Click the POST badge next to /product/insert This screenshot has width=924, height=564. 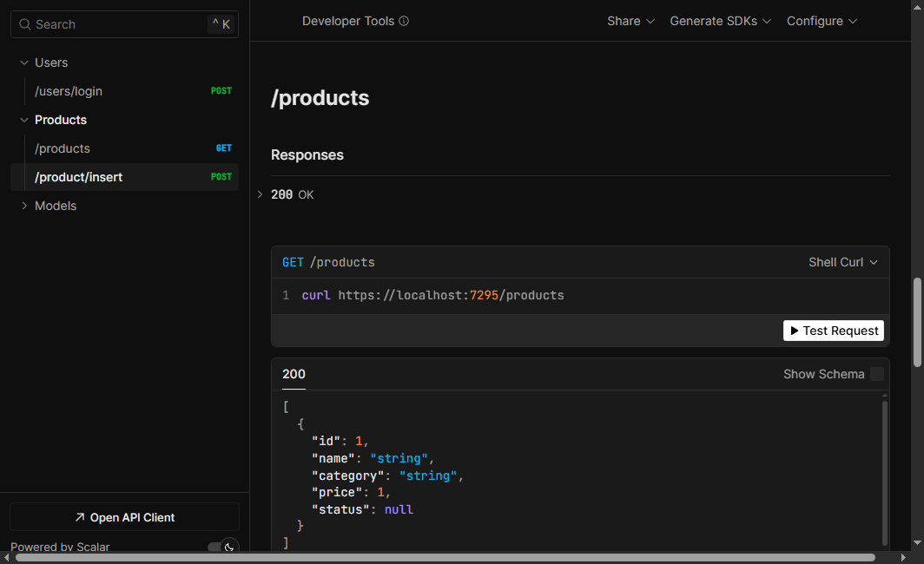(x=221, y=177)
